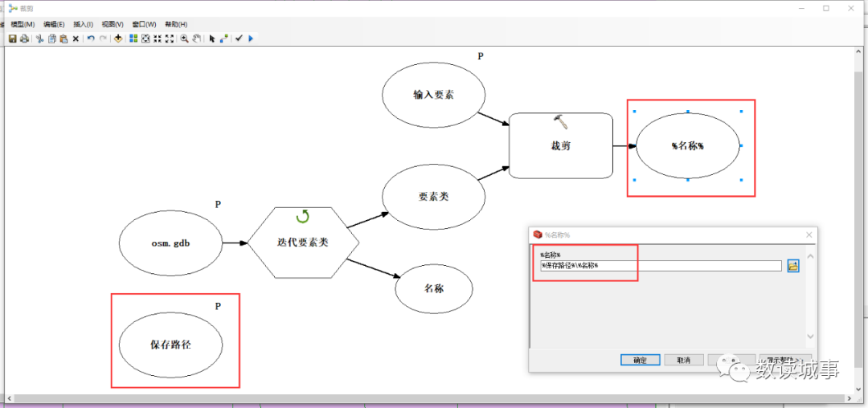Viewport: 868px width, 408px height.
Task: Open the 编辑(E) menu
Action: [x=55, y=24]
